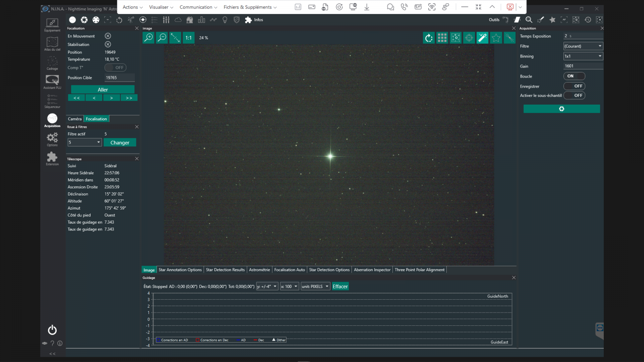Click the << large focuser step inward button
This screenshot has height=362, width=644.
76,98
